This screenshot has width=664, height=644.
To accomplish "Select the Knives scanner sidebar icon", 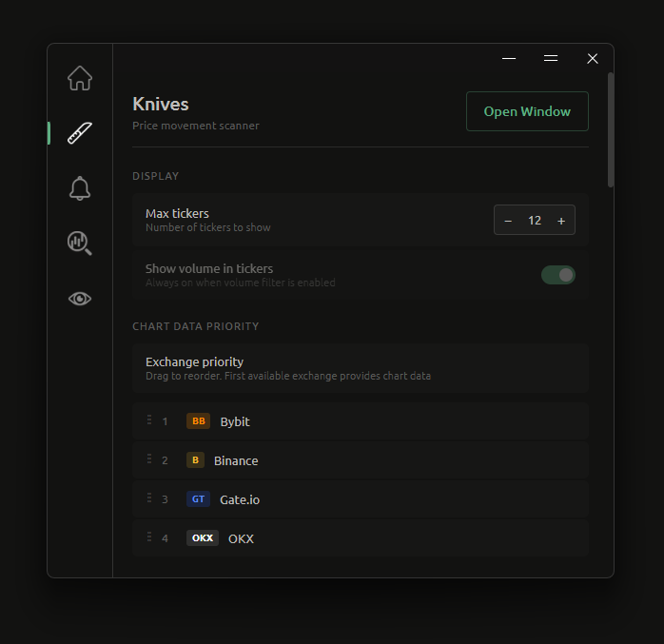I will click(x=80, y=133).
